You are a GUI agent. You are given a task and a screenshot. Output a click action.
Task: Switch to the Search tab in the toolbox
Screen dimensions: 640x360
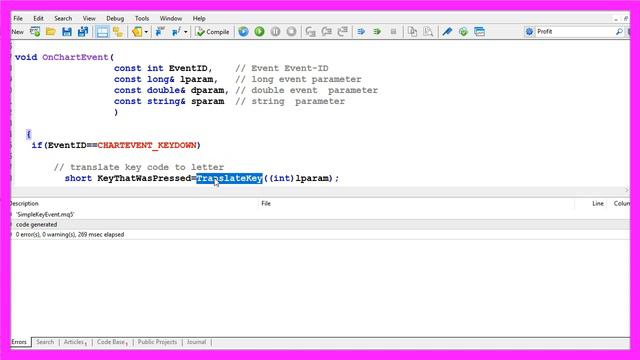(x=45, y=342)
